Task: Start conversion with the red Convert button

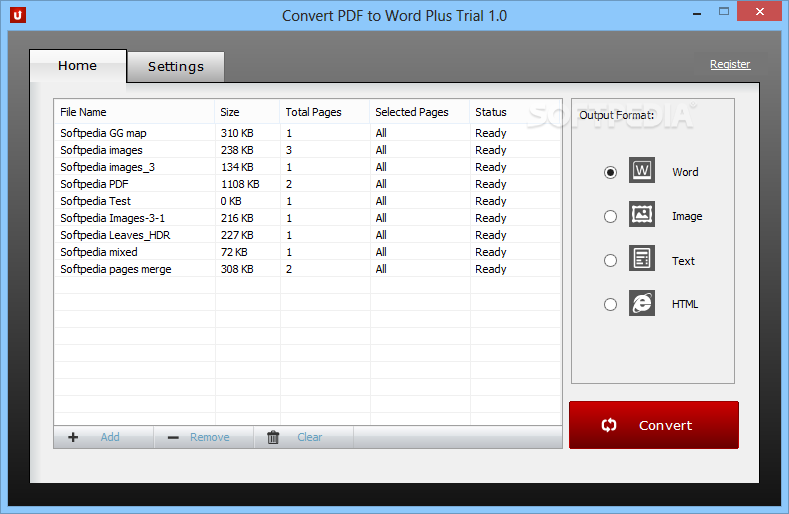Action: point(654,425)
